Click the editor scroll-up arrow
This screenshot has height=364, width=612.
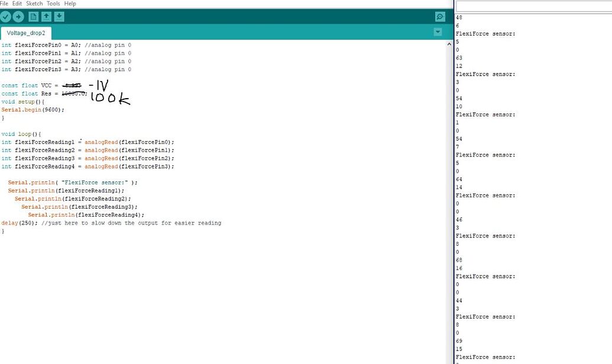click(449, 44)
